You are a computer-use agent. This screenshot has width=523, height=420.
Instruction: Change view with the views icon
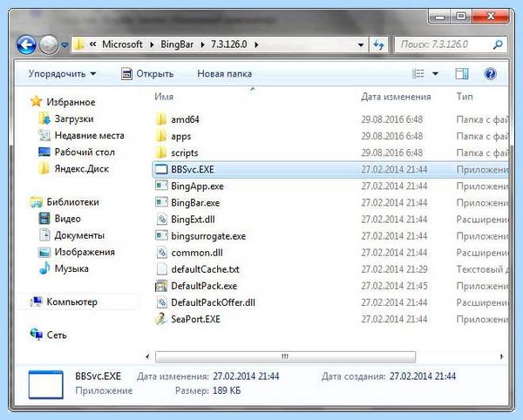click(x=418, y=73)
